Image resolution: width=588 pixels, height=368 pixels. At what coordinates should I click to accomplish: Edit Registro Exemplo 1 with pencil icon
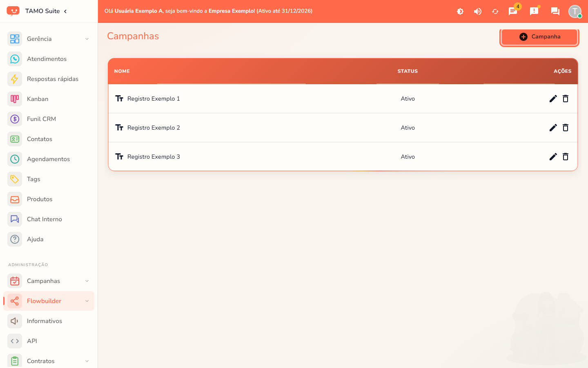click(x=553, y=99)
